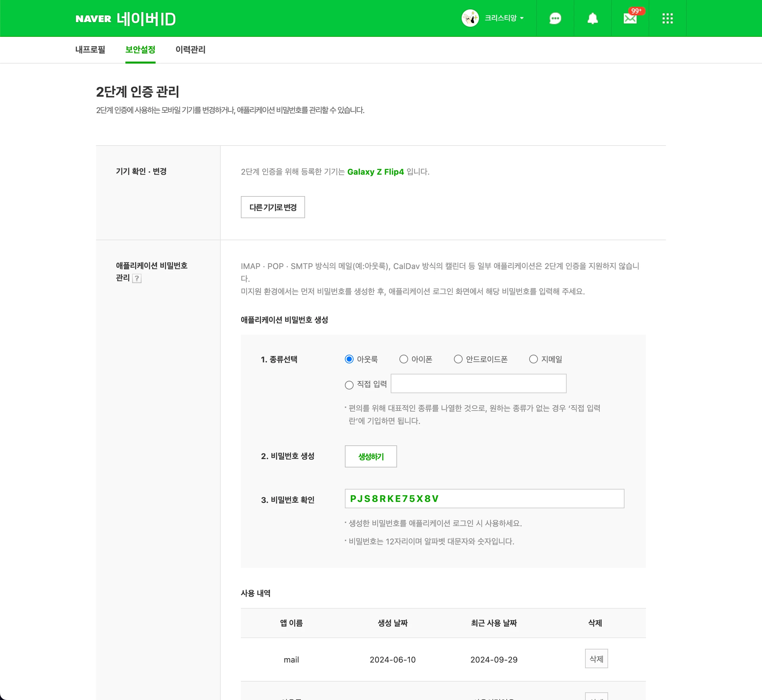Screen dimensions: 762x700
Task: Open the mail envelope icon
Action: pyautogui.click(x=630, y=18)
